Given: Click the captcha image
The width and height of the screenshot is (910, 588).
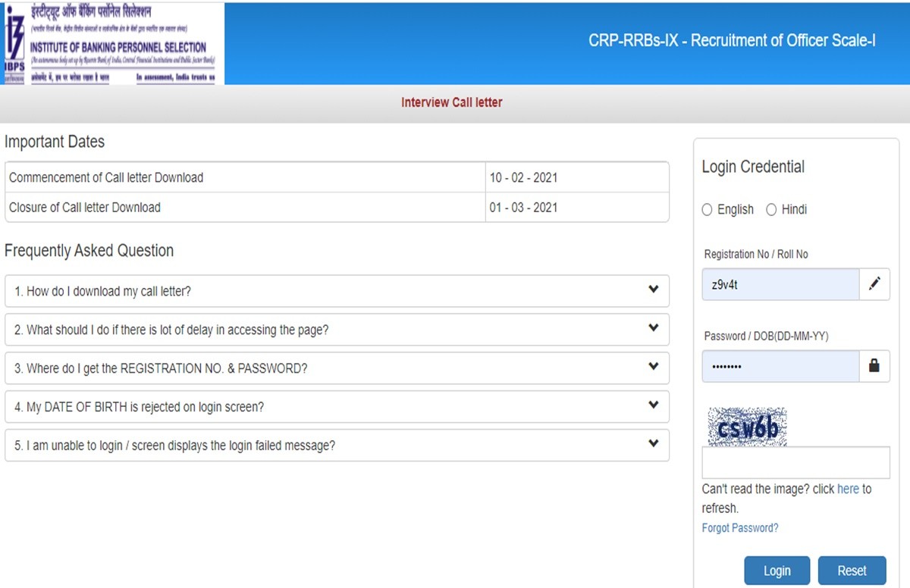Looking at the screenshot, I should click(x=747, y=427).
